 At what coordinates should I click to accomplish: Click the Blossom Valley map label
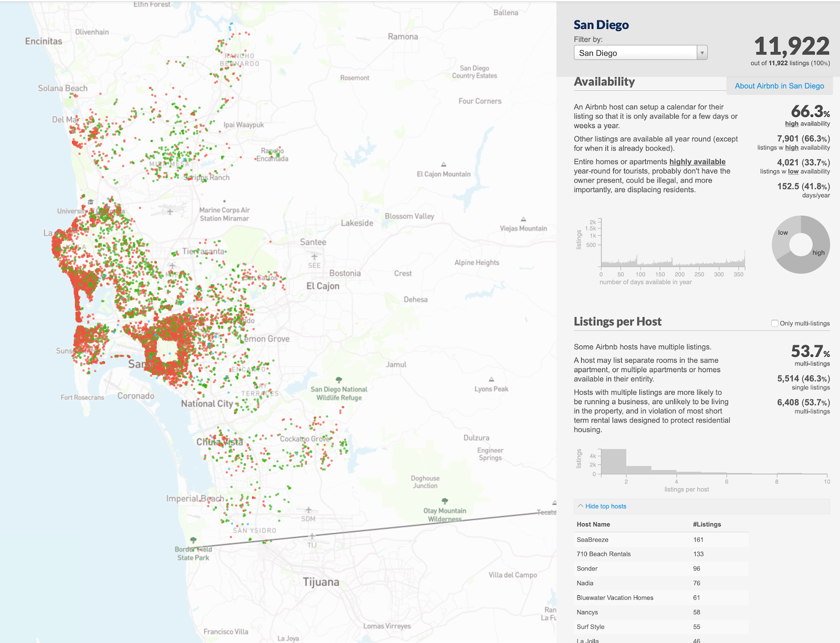[x=409, y=216]
